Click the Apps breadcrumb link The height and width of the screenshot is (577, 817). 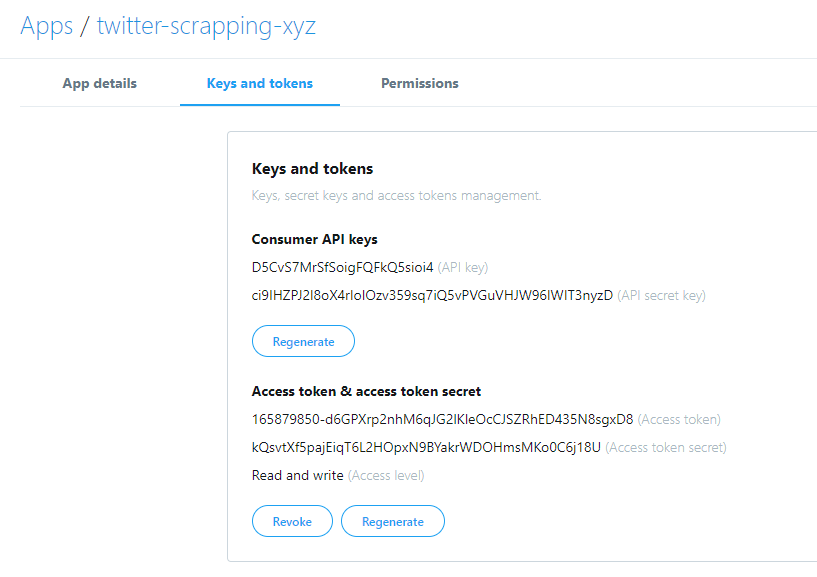(46, 26)
